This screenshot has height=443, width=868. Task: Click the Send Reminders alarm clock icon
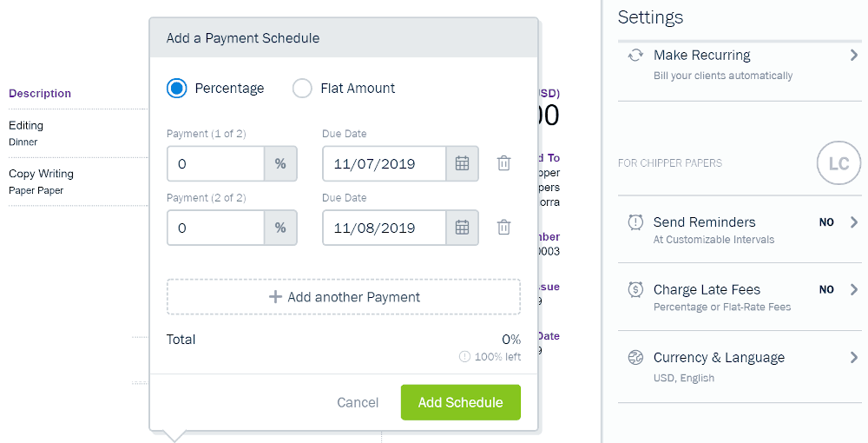point(635,222)
